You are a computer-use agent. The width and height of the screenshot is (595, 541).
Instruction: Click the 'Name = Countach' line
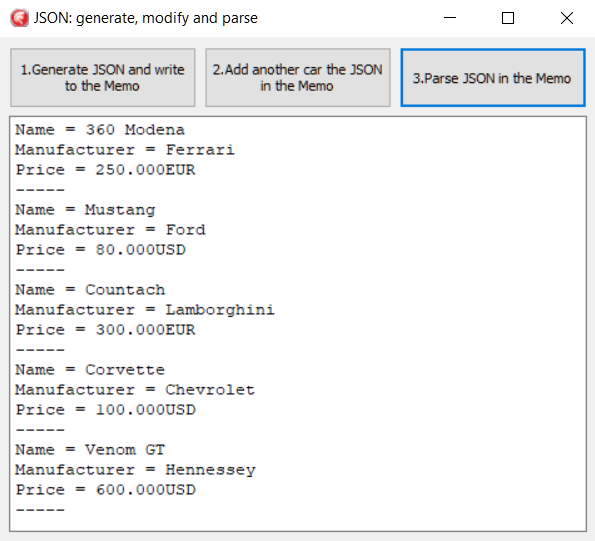pyautogui.click(x=90, y=290)
